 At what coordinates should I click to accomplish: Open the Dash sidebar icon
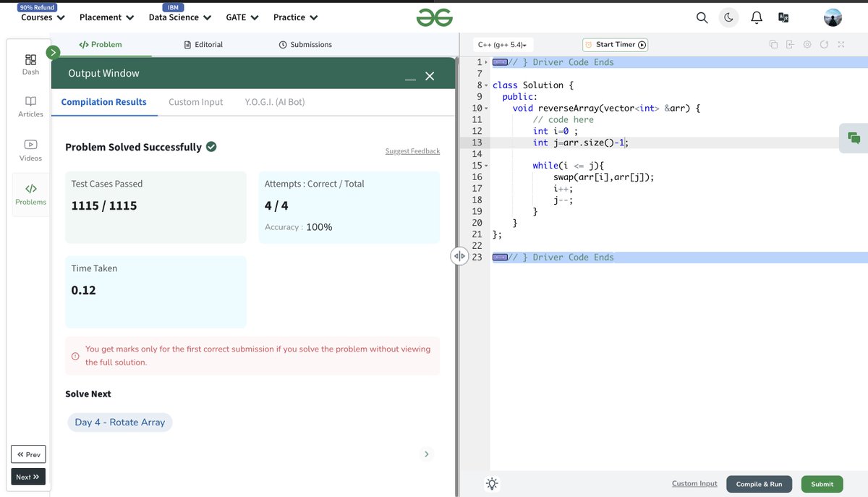pyautogui.click(x=30, y=64)
